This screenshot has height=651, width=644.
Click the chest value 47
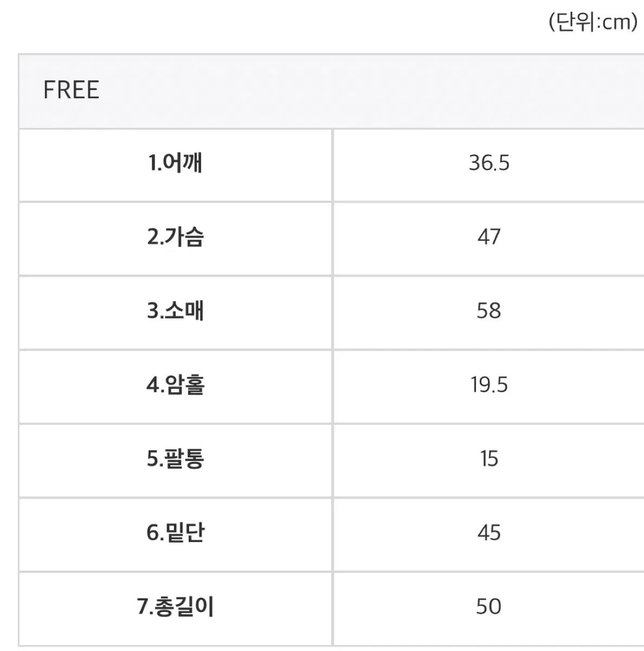point(489,237)
